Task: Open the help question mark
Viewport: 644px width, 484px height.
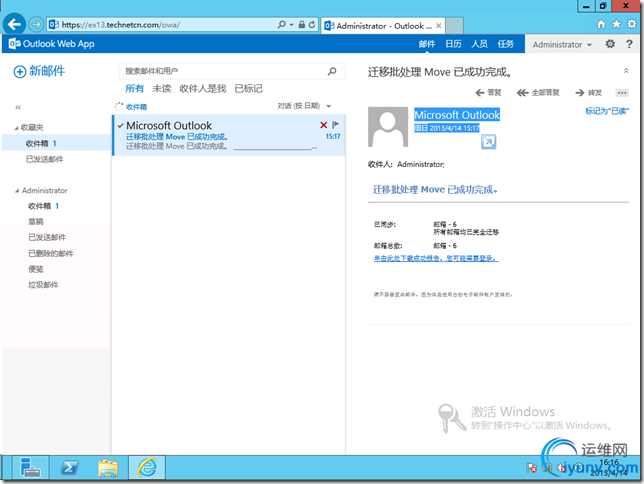Action: (629, 44)
